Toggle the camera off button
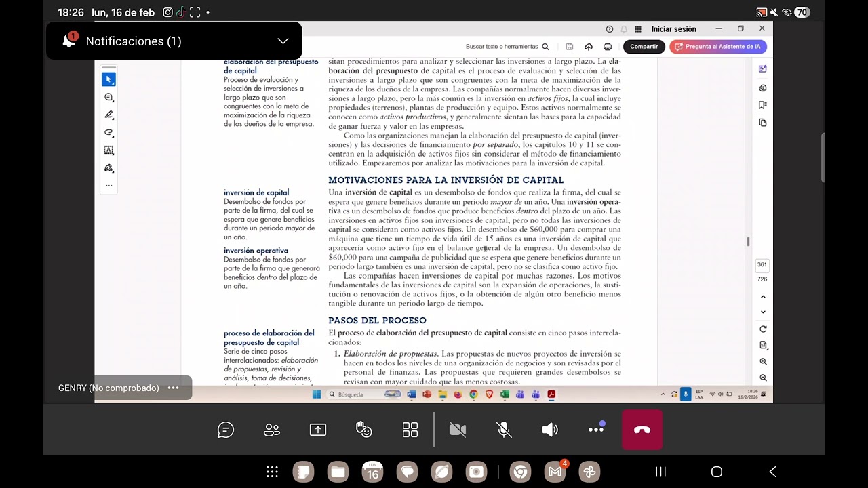Screen dimensions: 868x488 tap(458, 430)
